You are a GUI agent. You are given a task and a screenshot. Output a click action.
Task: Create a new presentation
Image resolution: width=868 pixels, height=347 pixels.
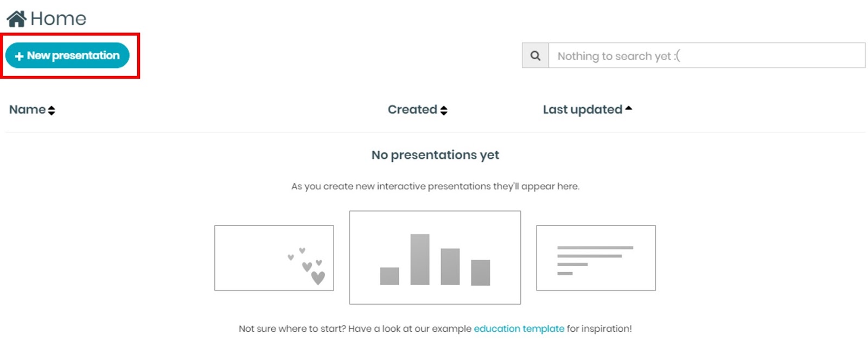67,56
